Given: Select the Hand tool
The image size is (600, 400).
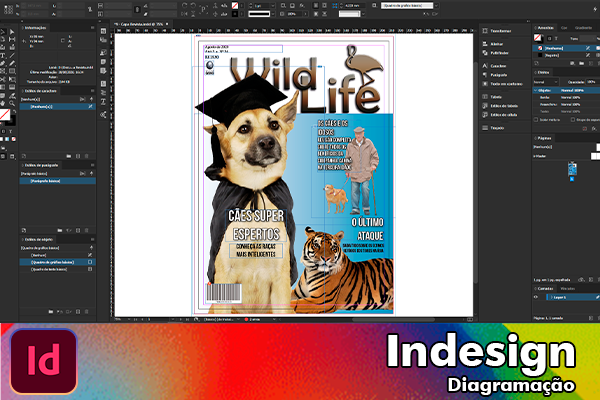Looking at the screenshot, I should [3, 103].
